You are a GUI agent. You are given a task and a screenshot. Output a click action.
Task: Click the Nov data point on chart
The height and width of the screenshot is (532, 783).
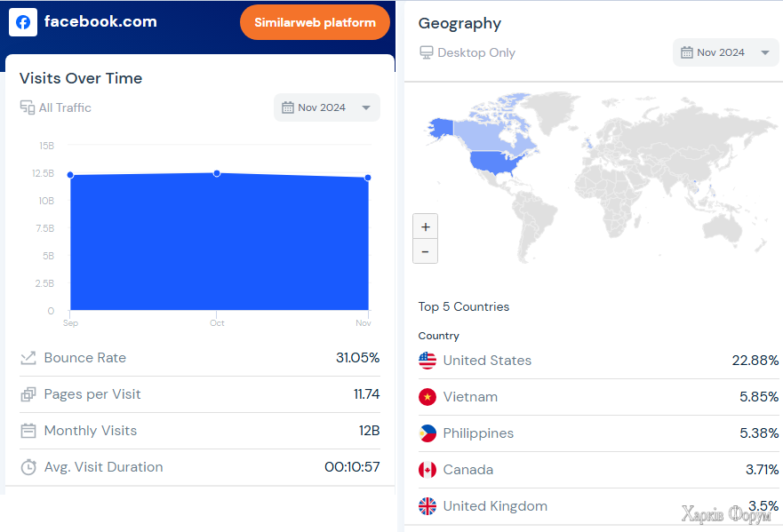[368, 178]
